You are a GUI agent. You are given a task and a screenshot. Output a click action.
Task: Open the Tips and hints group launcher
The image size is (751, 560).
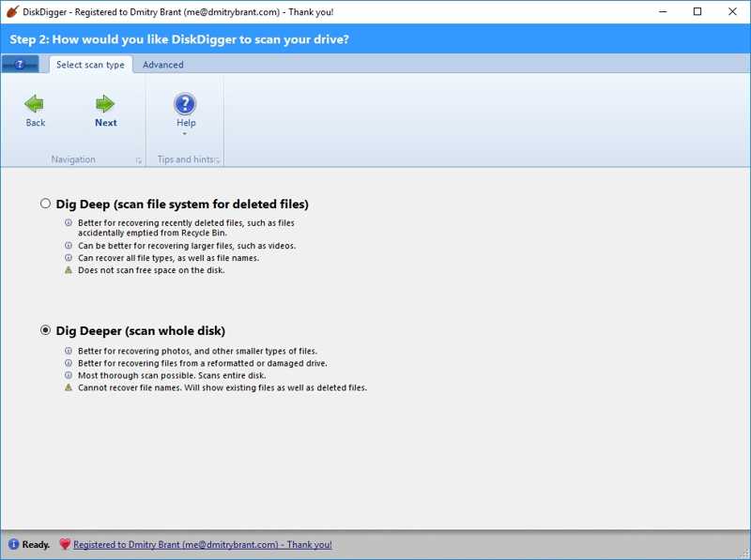[218, 160]
